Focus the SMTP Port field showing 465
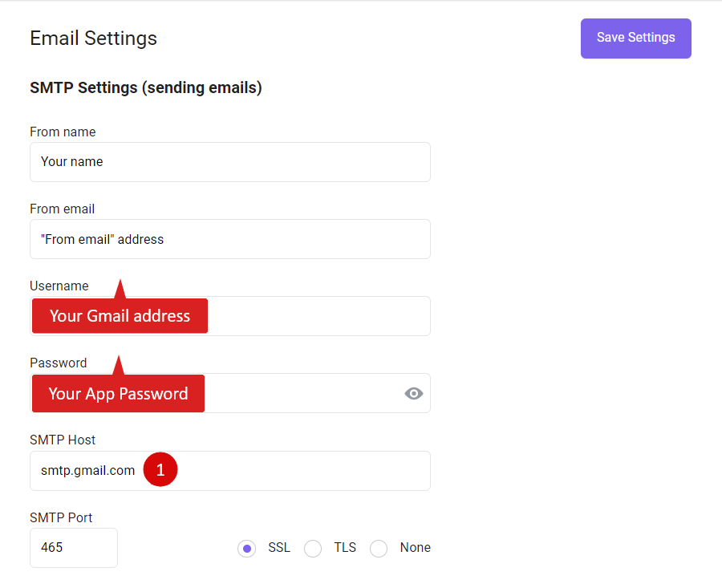 tap(74, 548)
